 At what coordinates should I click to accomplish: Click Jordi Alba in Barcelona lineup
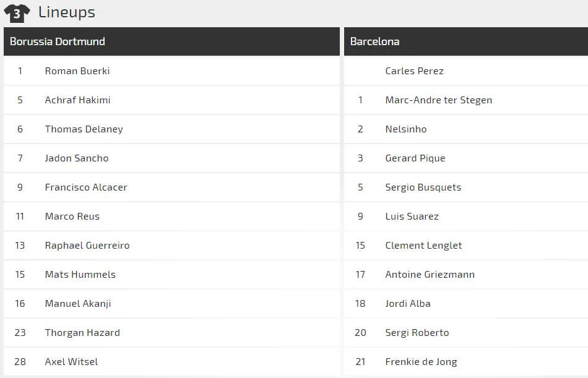pyautogui.click(x=407, y=304)
